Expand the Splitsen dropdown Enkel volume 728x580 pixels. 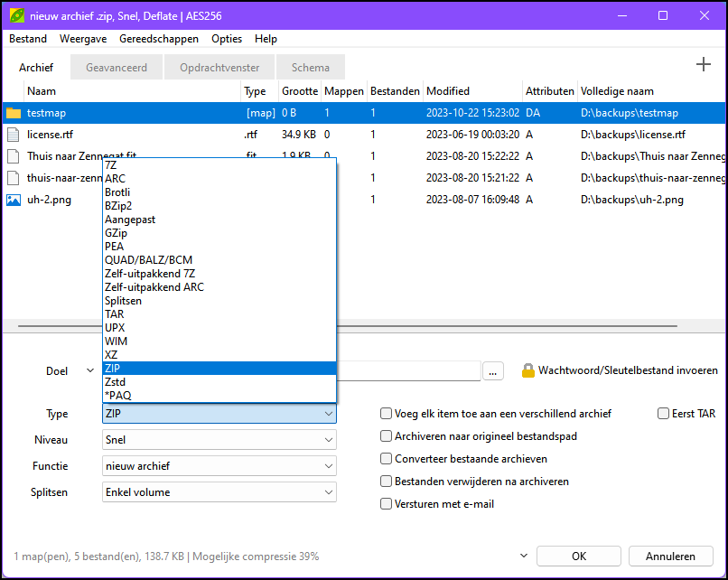[219, 492]
